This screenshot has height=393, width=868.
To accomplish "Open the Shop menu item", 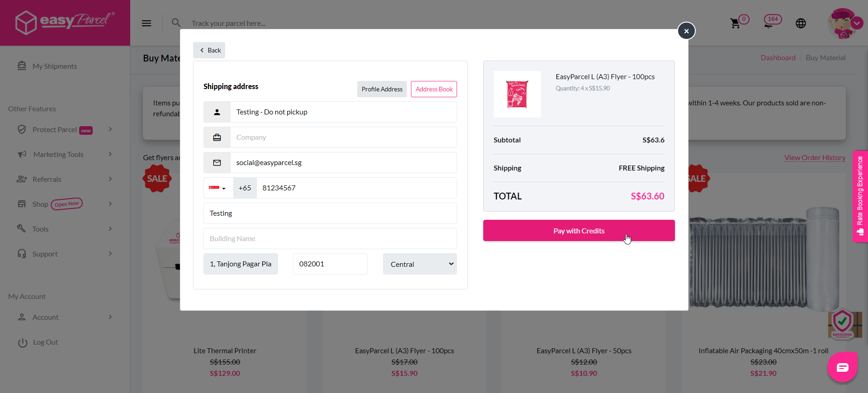I will click(40, 204).
